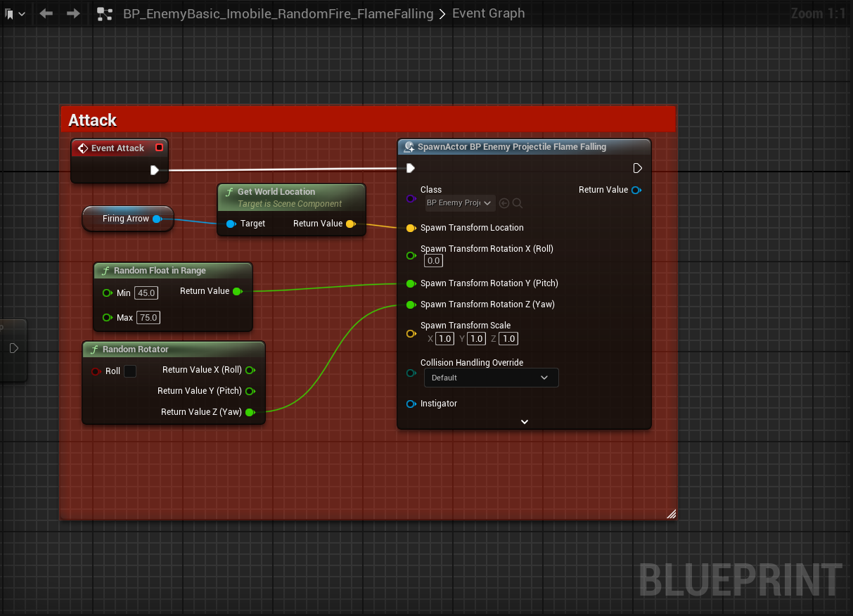The width and height of the screenshot is (853, 616).
Task: Click the Roll input pin on Random Rotator
Action: pyautogui.click(x=96, y=371)
